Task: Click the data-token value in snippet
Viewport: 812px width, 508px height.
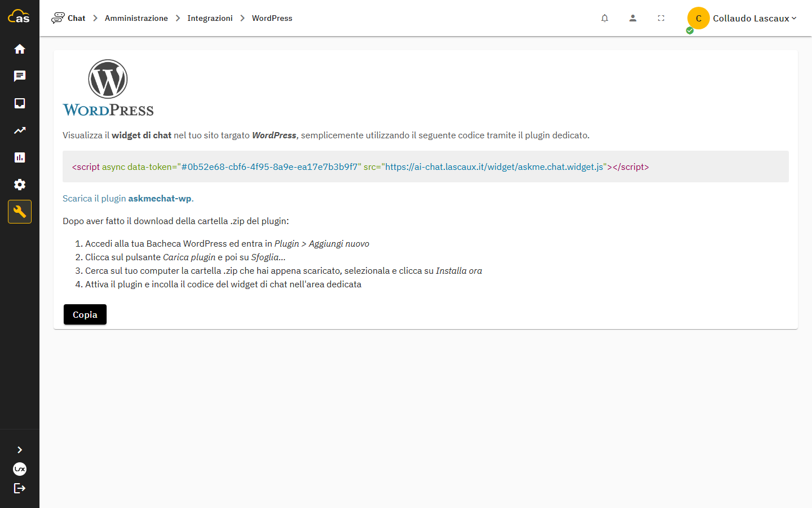Action: point(270,167)
